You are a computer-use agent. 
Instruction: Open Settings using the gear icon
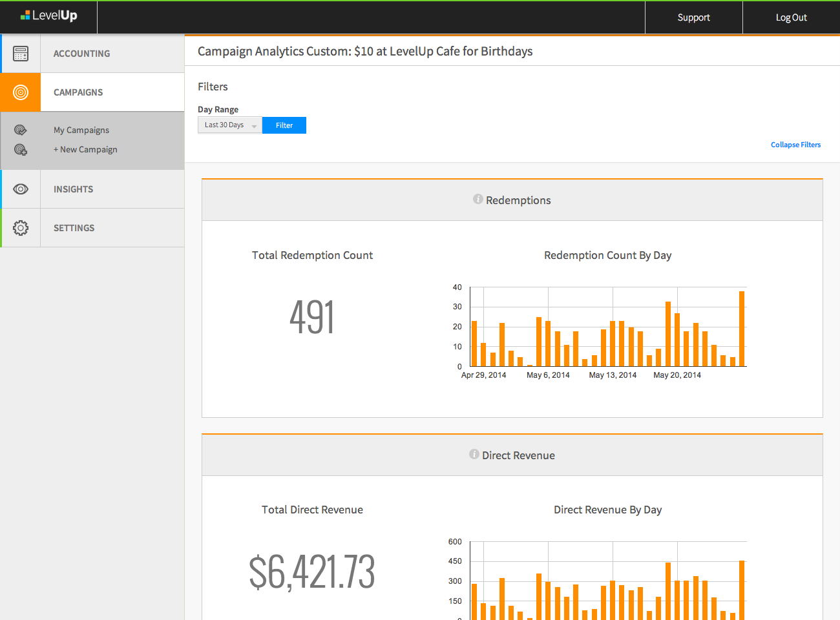coord(21,227)
